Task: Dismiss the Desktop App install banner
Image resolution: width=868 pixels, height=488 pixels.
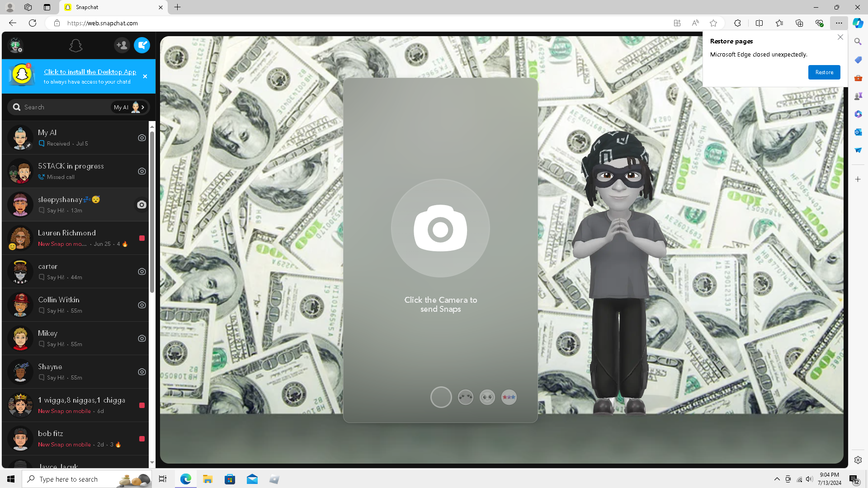Action: coord(145,76)
